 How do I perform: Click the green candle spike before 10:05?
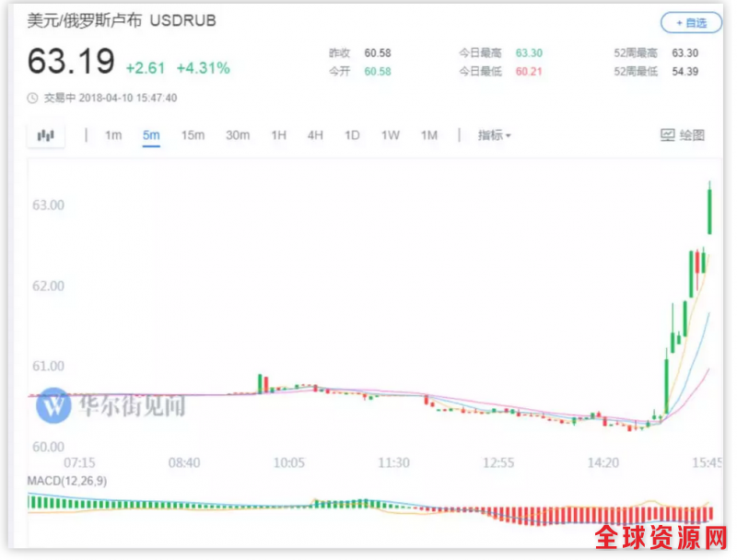260,383
